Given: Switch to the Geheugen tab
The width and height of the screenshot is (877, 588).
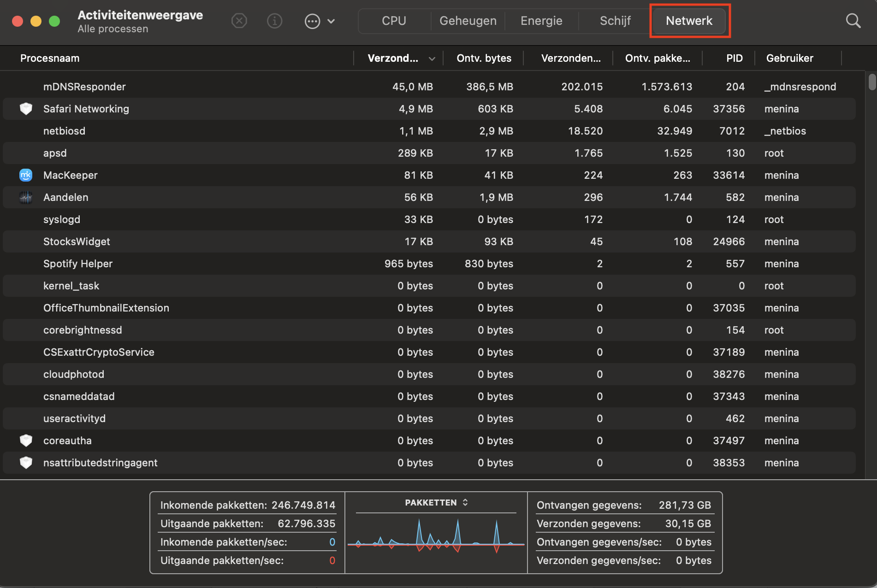Looking at the screenshot, I should tap(468, 21).
